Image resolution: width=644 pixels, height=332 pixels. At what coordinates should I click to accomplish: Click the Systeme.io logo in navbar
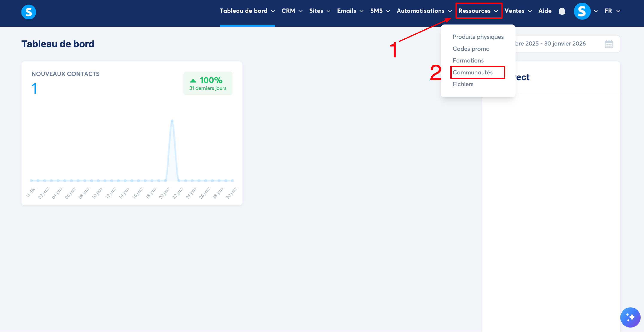[x=29, y=12]
